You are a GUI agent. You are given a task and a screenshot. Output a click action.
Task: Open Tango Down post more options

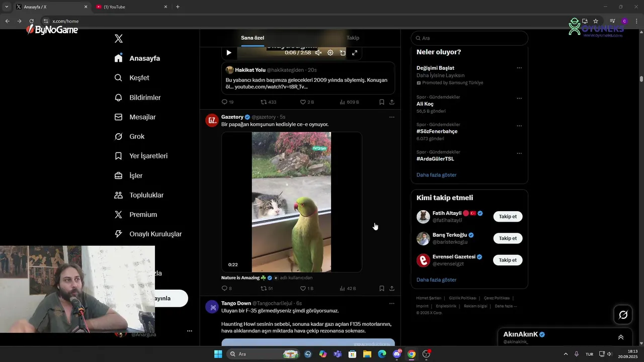tap(392, 304)
